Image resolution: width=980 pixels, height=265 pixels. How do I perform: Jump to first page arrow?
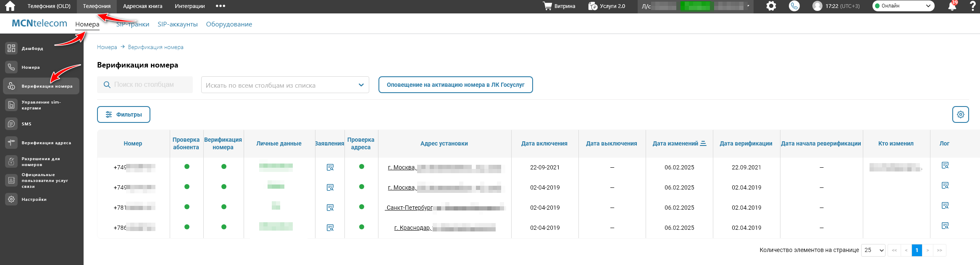pos(894,250)
